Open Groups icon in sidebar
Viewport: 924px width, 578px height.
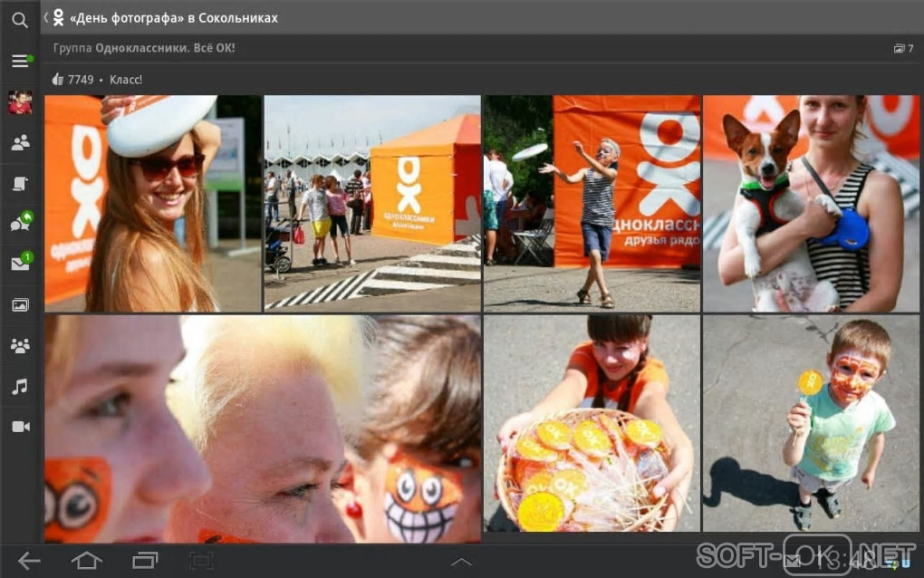(20, 346)
